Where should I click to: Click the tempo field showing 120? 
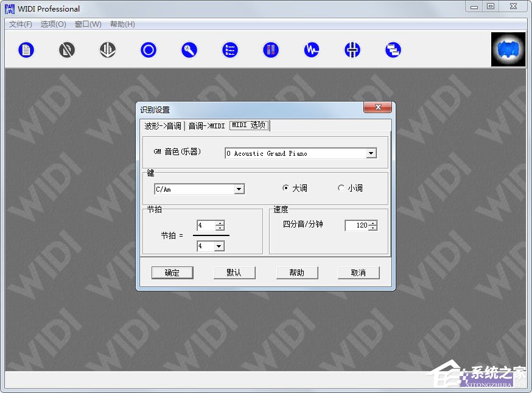[x=357, y=225]
